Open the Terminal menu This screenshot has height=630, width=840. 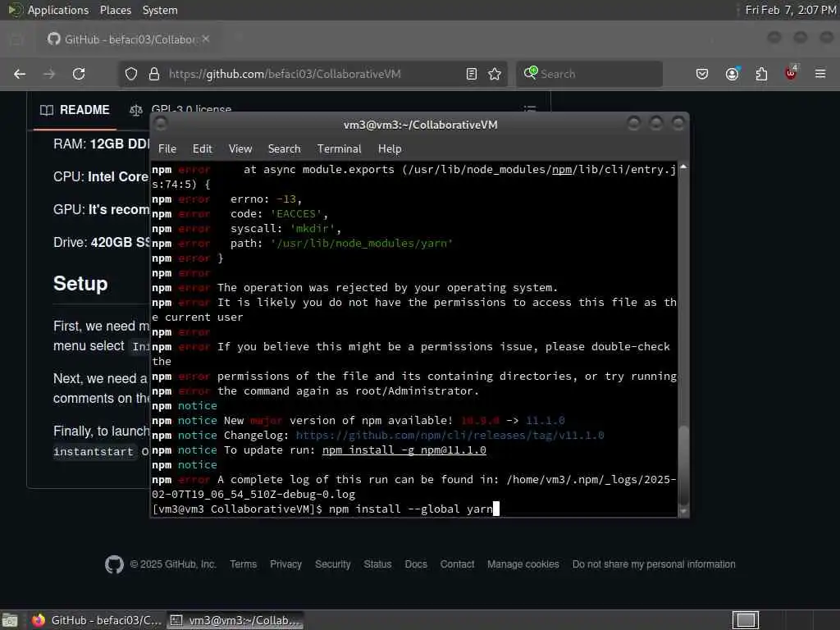[x=339, y=149]
